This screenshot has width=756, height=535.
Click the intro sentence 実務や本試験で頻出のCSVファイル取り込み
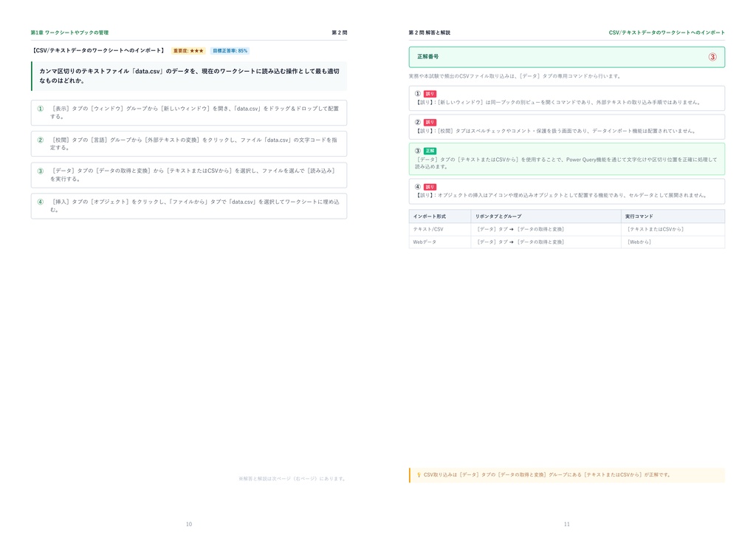(515, 76)
